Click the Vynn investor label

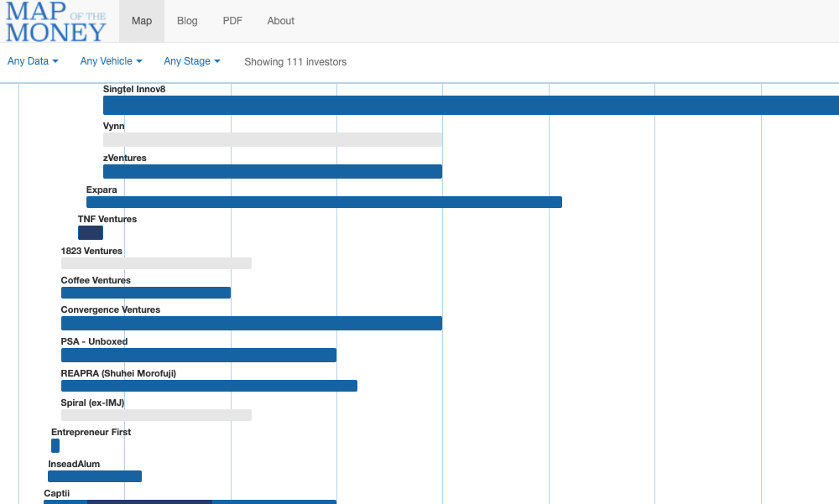(x=113, y=127)
